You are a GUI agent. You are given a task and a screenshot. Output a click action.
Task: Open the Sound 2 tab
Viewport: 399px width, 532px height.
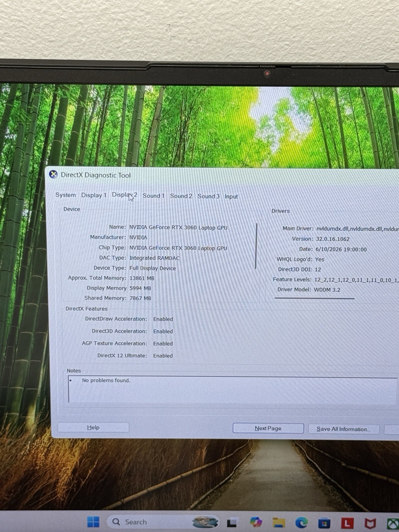[x=181, y=196]
